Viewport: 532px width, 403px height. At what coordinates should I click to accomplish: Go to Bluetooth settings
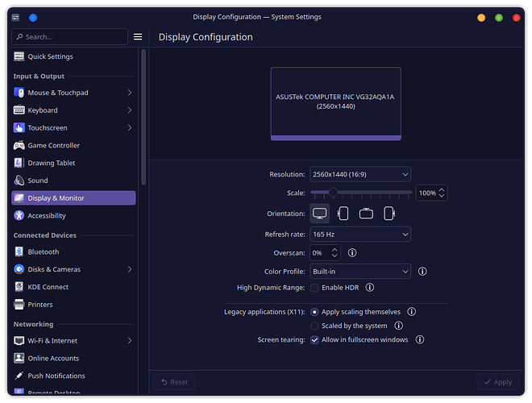tap(73, 251)
